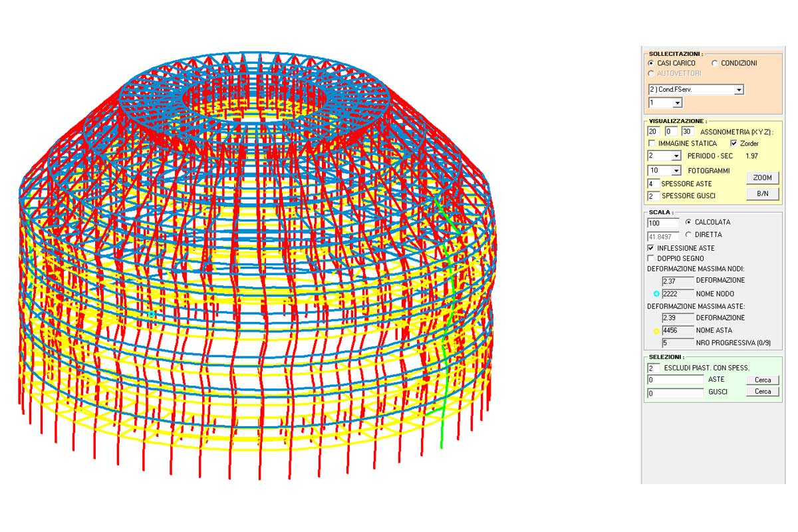798x532 pixels.
Task: Click the ESCLUDI PIAST. CON SPESS. field
Action: point(653,368)
